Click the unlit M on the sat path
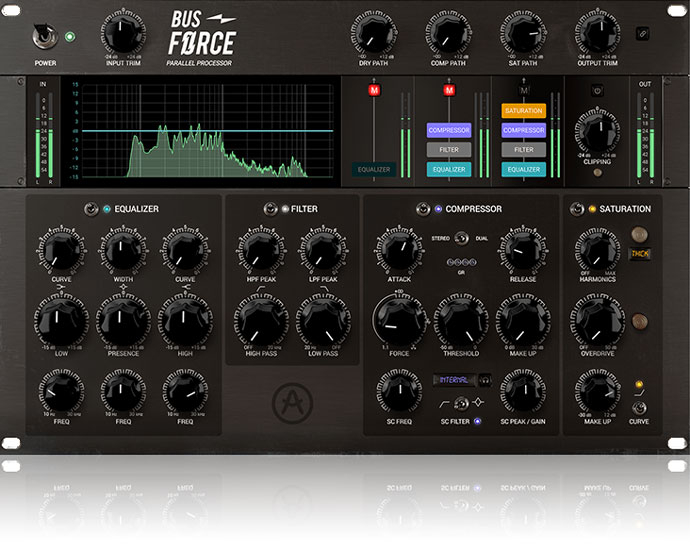The height and width of the screenshot is (549, 690). (x=523, y=92)
